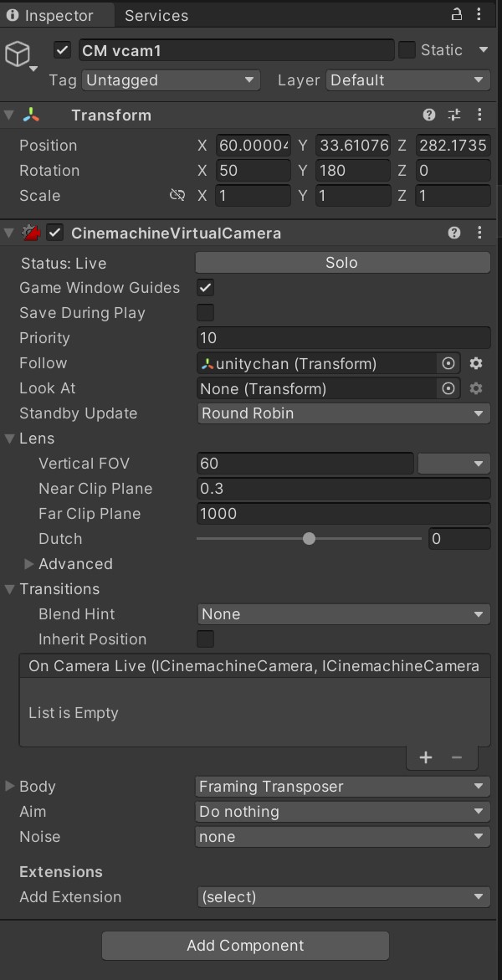Switch to the Services tab
Viewport: 502px width, 980px height.
(156, 15)
